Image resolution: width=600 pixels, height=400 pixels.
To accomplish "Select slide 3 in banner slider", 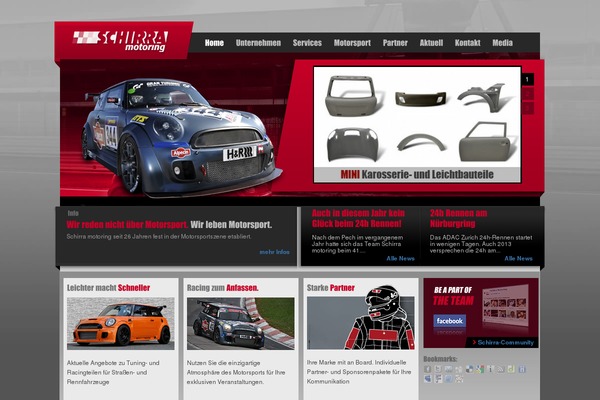I will [527, 108].
